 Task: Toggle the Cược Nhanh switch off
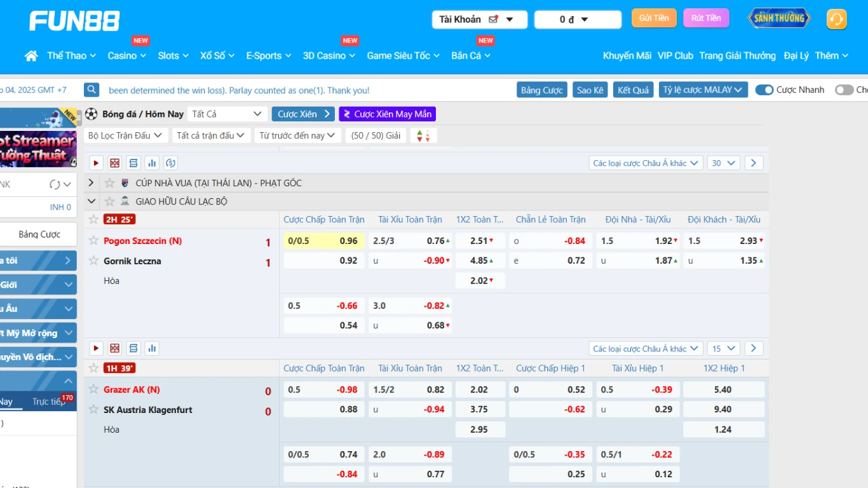tap(764, 90)
